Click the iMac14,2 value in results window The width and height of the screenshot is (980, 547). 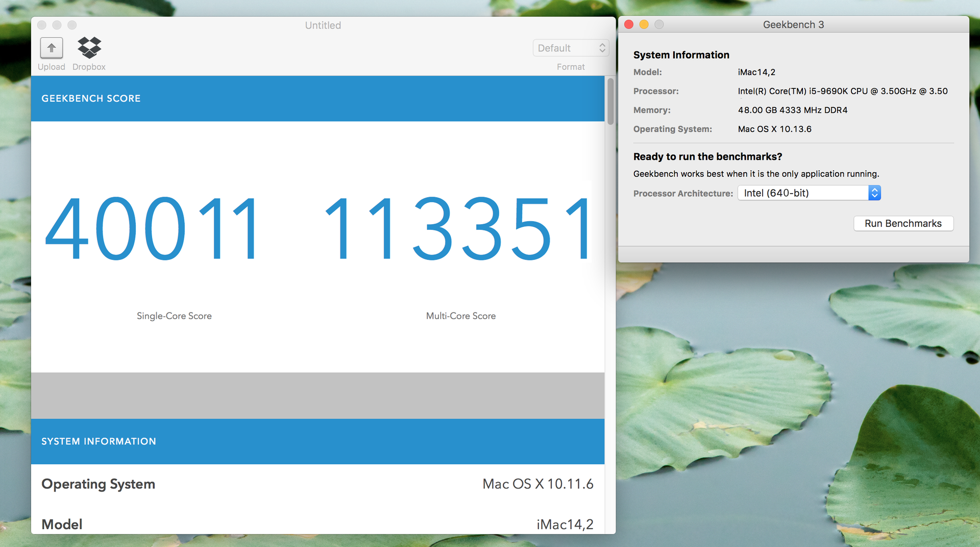point(565,525)
